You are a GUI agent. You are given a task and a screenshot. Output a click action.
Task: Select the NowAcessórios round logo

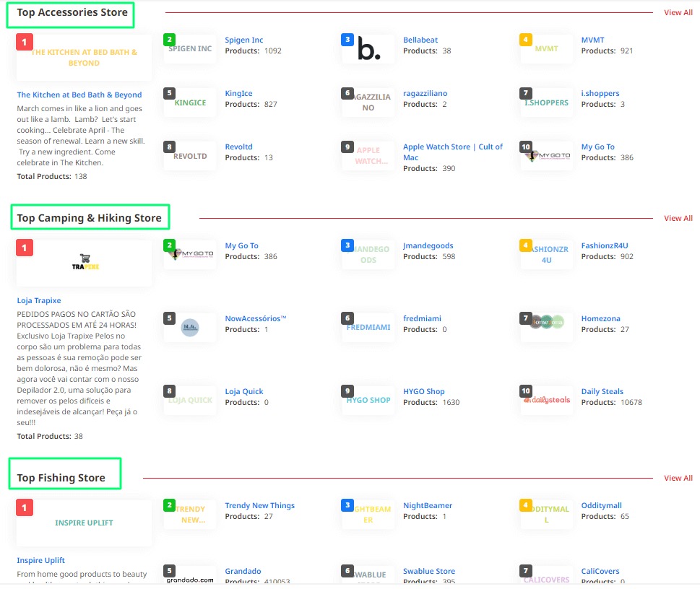click(190, 327)
